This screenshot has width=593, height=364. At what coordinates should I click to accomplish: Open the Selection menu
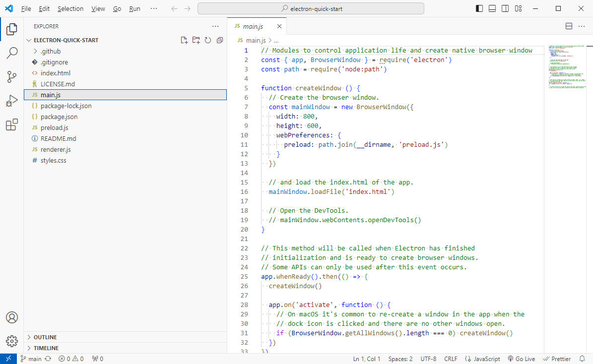(x=70, y=8)
